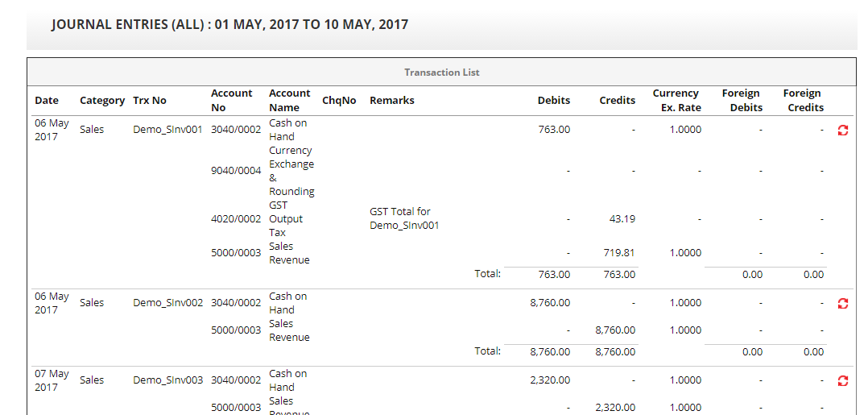Select the Currency Ex. Rate column header

click(x=676, y=101)
